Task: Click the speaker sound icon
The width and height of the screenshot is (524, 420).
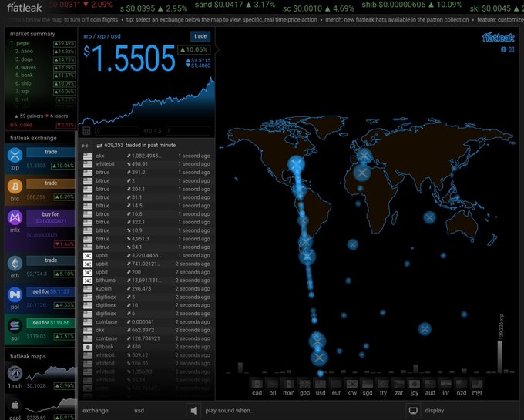Action: pos(193,411)
